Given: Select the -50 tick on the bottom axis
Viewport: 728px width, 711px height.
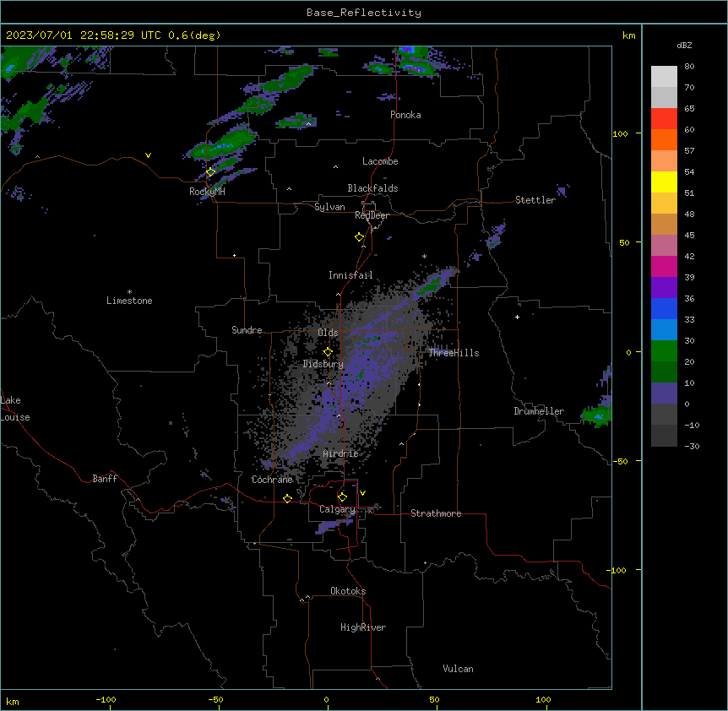Looking at the screenshot, I should point(215,699).
